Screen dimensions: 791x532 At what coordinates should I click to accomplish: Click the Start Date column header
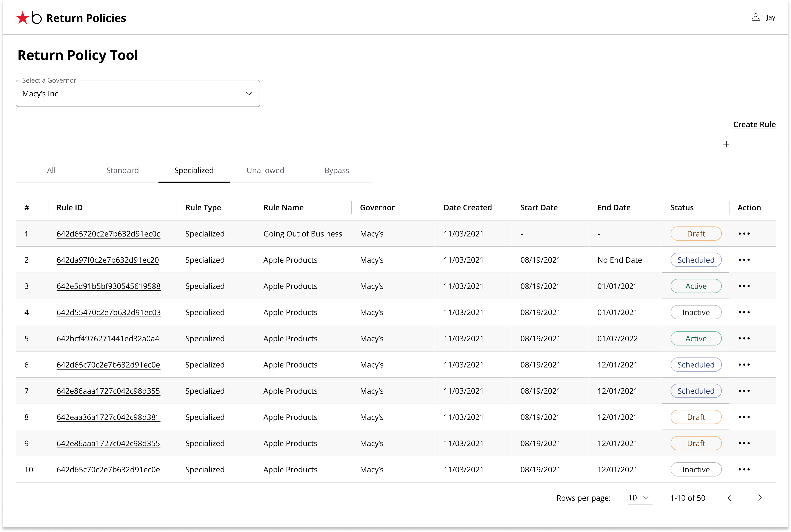coord(539,208)
